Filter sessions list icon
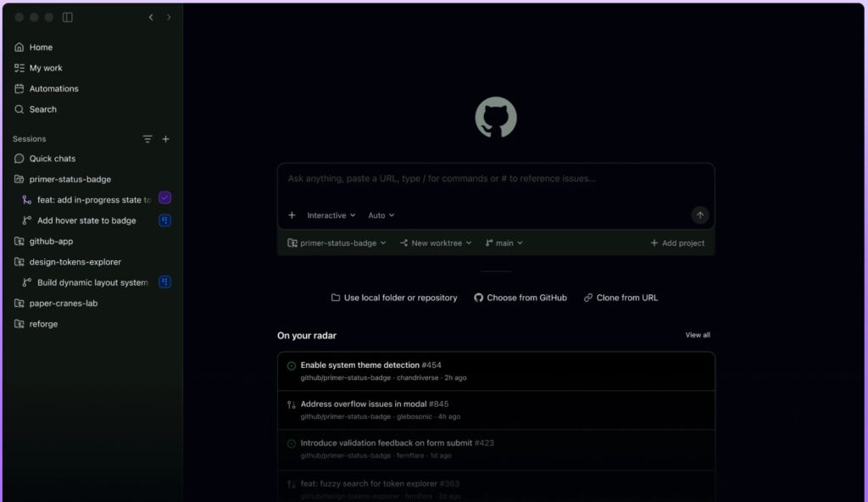The image size is (868, 502). pos(147,139)
